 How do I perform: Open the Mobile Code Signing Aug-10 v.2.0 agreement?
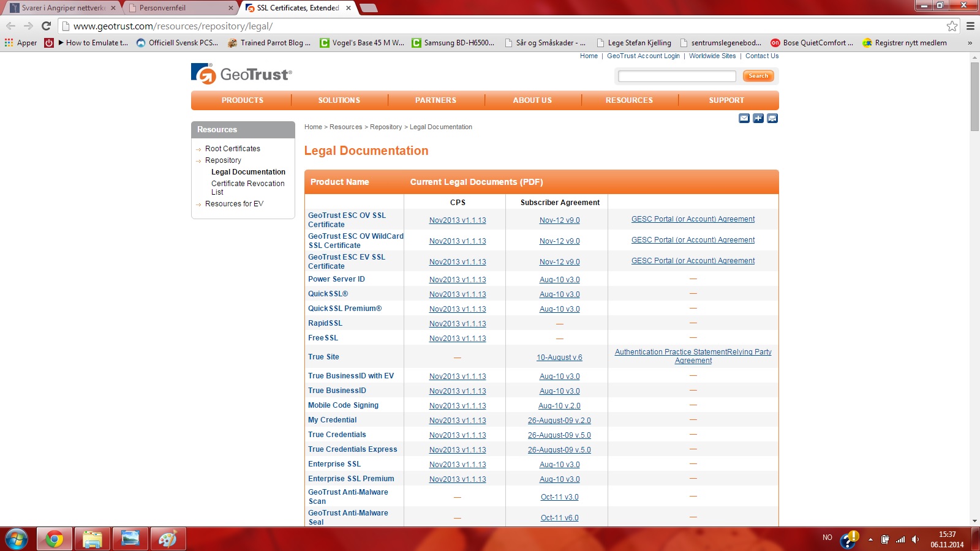[559, 406]
